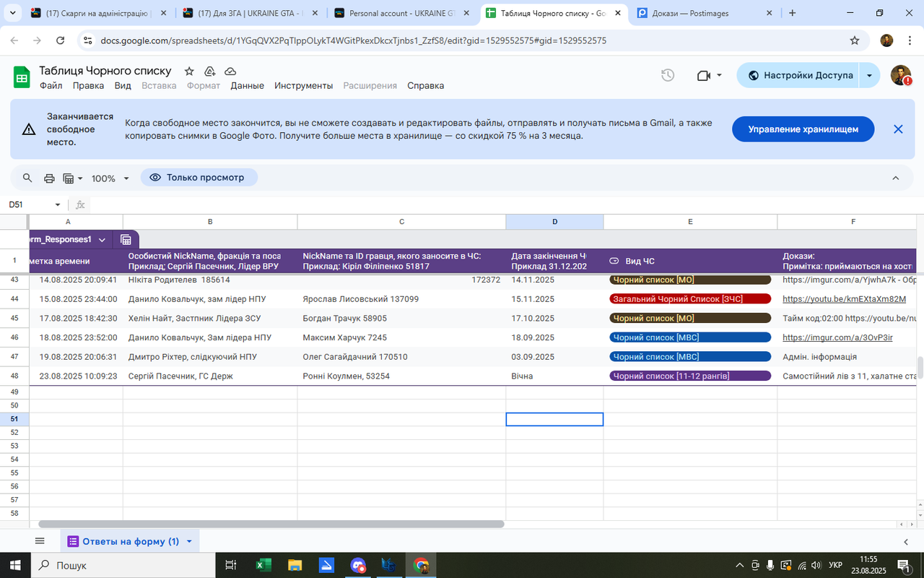Open the search magnifier in toolbar

[x=27, y=178]
